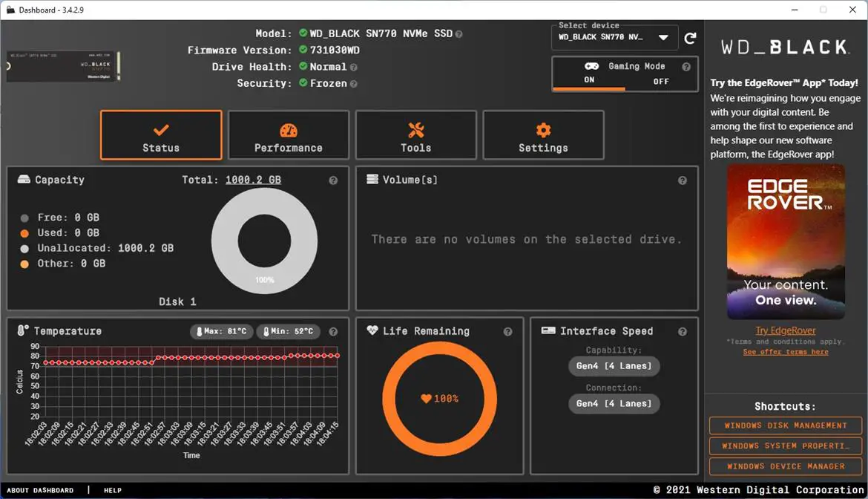Click the orange Used legend dot
The width and height of the screenshot is (868, 499).
pyautogui.click(x=24, y=233)
